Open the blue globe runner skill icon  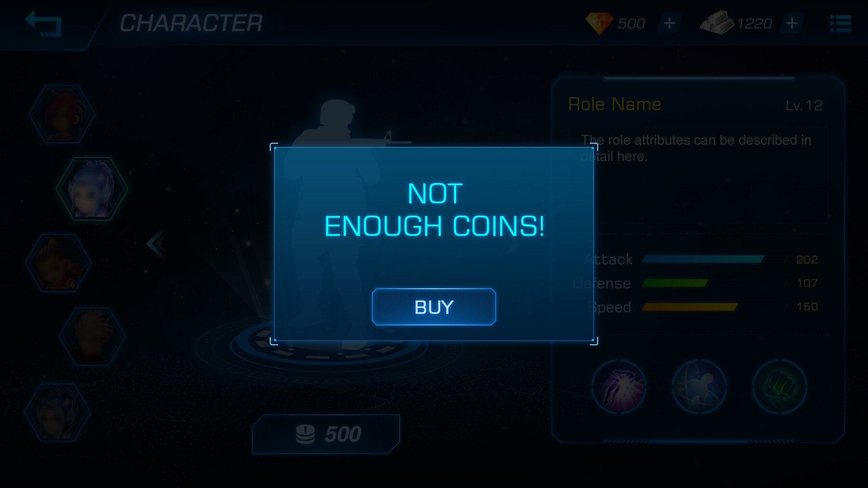(x=699, y=386)
